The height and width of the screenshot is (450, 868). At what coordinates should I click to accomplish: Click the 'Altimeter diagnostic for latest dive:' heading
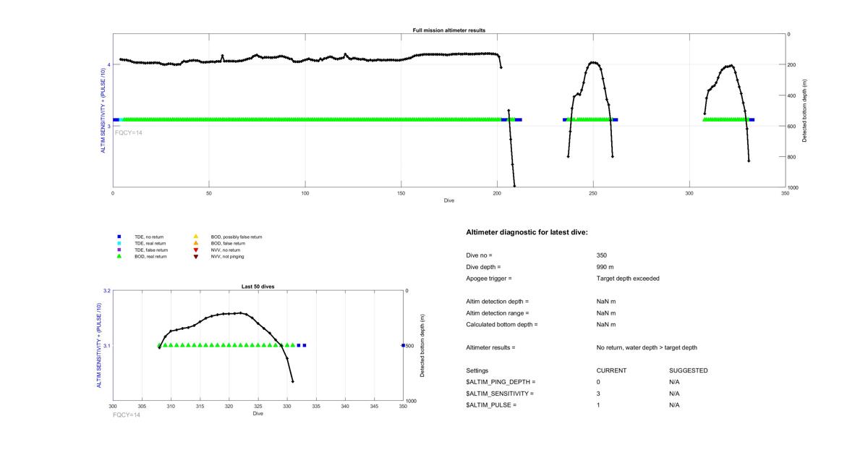pos(527,232)
